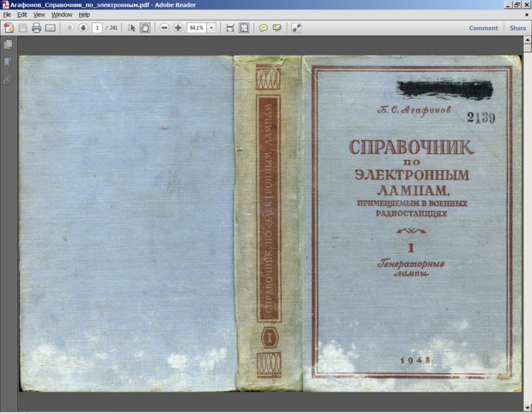This screenshot has width=532, height=414.
Task: Expand the Bookmarks side panel
Action: point(8,62)
